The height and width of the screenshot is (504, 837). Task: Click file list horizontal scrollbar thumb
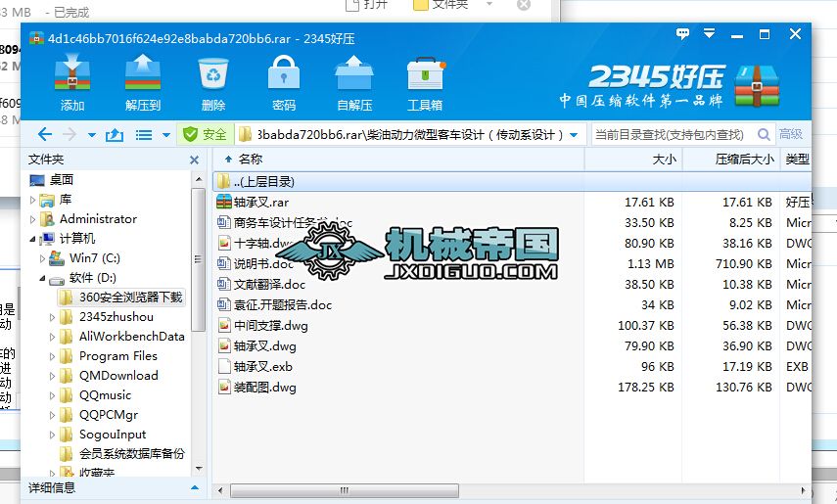345,490
